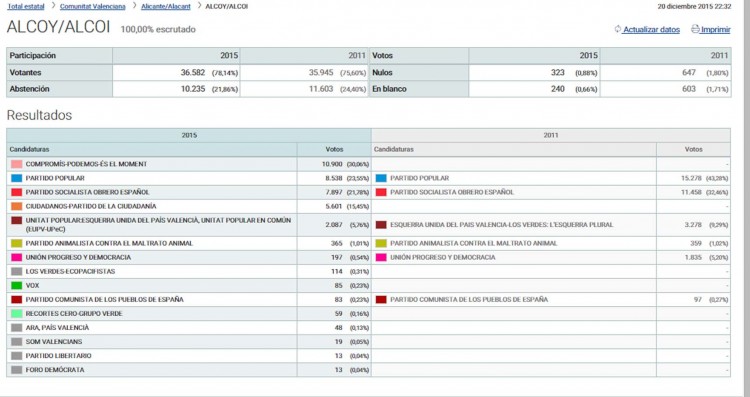This screenshot has width=750, height=397.
Task: Click the red PSOE 2015 color swatch
Action: pyautogui.click(x=17, y=192)
